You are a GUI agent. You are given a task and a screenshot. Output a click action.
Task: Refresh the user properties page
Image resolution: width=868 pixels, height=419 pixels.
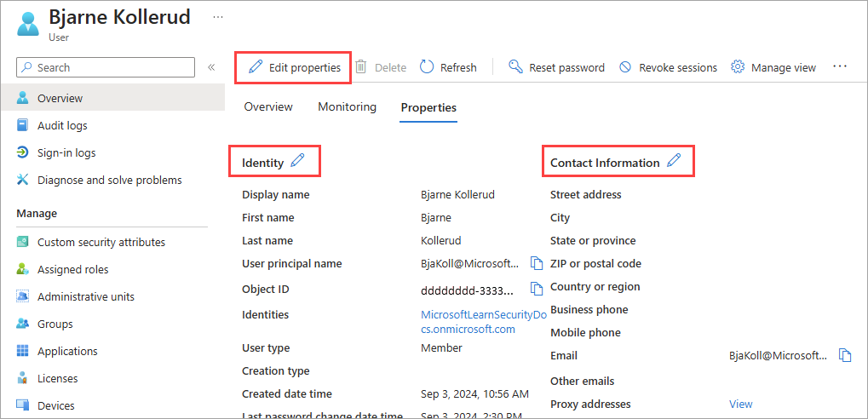coord(448,67)
